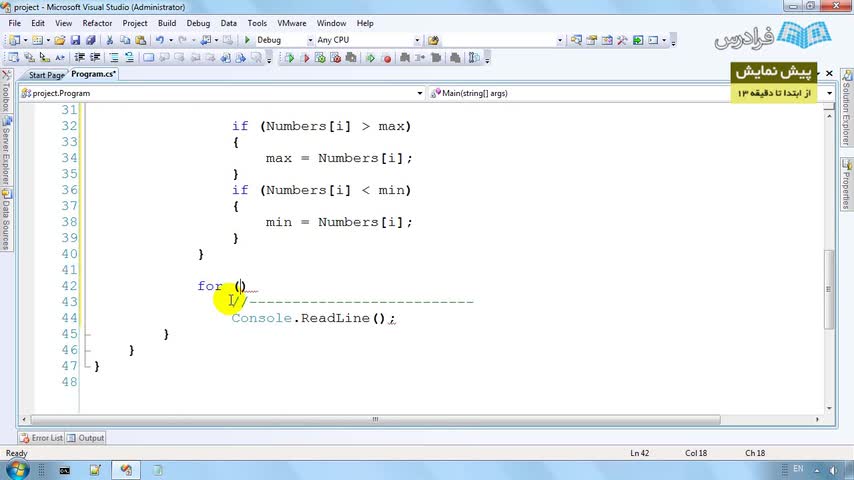Open the Refactor menu
The height and width of the screenshot is (480, 854).
97,23
